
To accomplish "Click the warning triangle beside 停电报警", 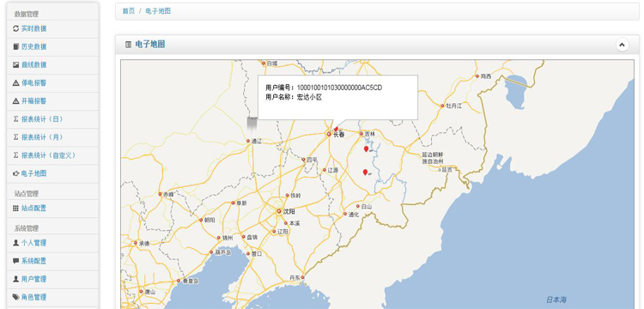I will point(16,83).
